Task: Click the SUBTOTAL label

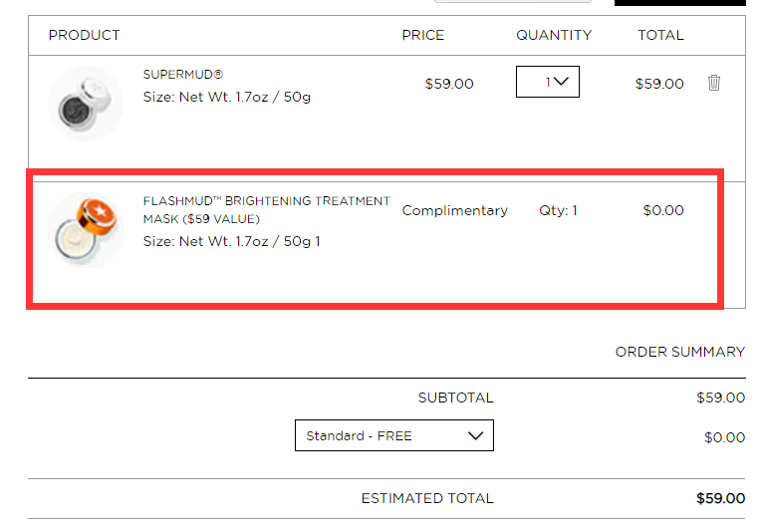Action: [x=455, y=398]
